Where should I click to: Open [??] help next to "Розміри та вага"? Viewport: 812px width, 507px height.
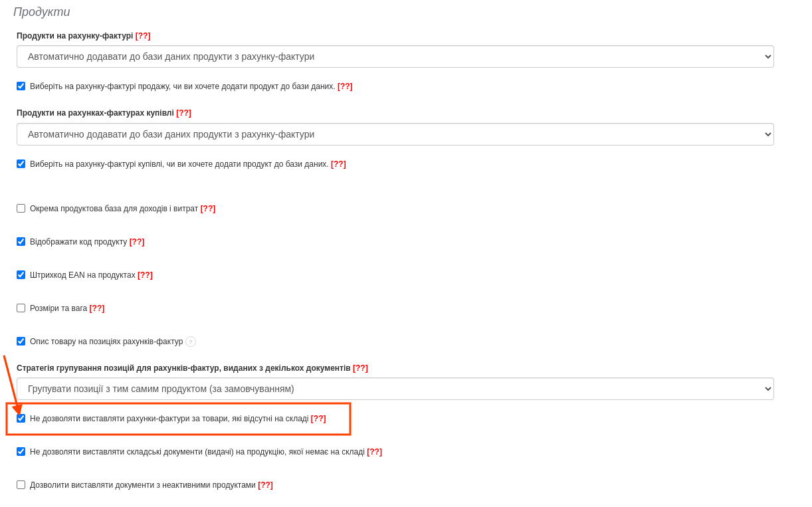coord(98,308)
